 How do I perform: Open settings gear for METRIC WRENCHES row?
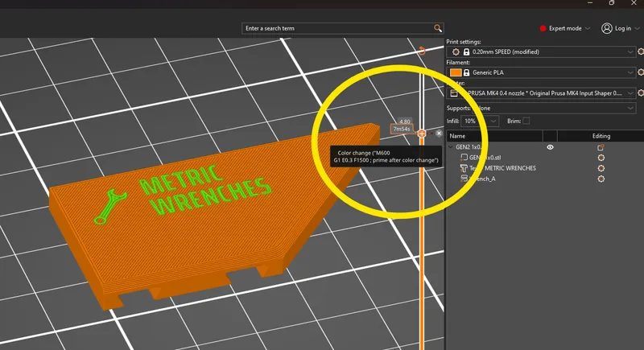(601, 168)
